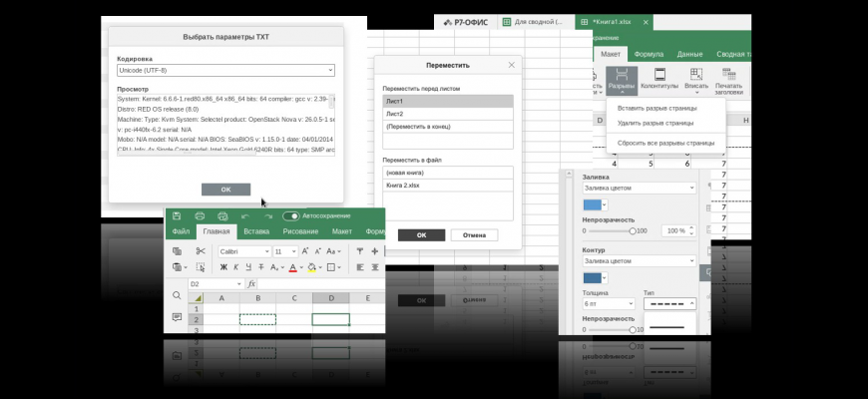Viewport: 868px width, 399px height.
Task: Click the Print icon in quick access bar
Action: (x=200, y=215)
